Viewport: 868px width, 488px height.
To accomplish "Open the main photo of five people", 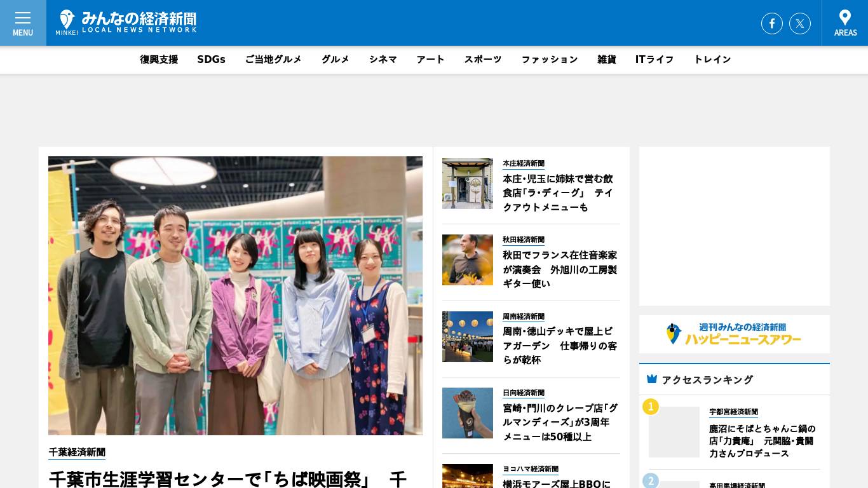I will [235, 295].
